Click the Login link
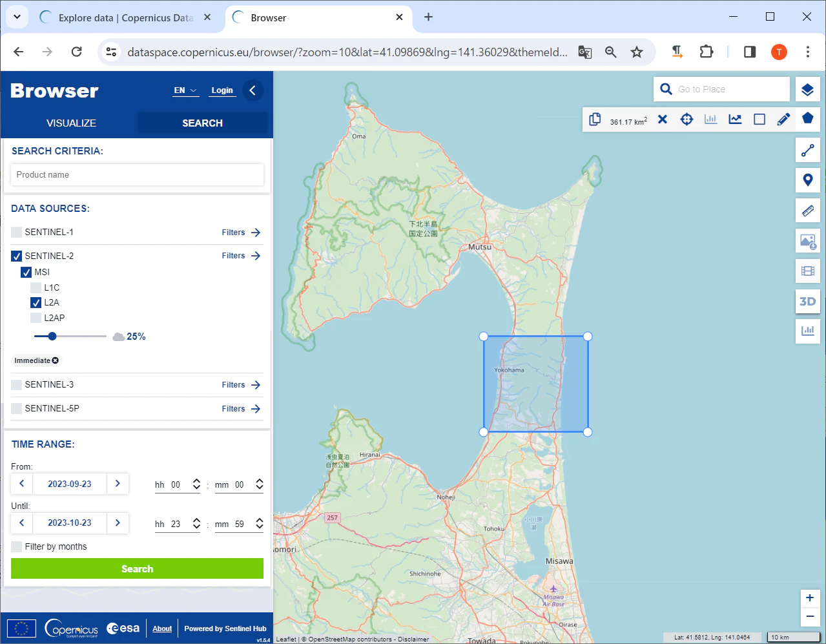826x644 pixels. 222,90
